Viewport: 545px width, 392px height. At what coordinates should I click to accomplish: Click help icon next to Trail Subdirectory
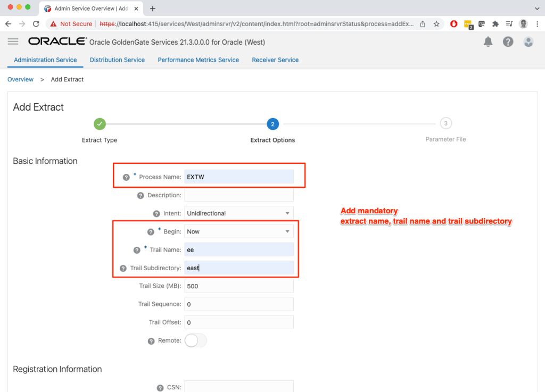(123, 268)
